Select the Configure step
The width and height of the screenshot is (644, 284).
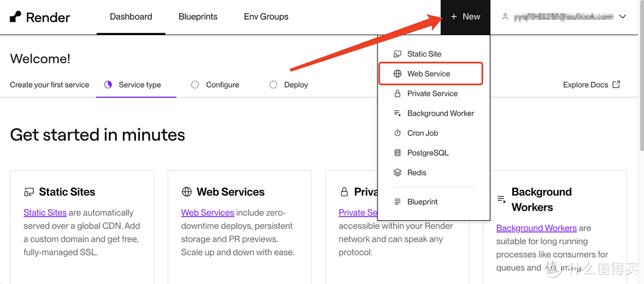222,85
